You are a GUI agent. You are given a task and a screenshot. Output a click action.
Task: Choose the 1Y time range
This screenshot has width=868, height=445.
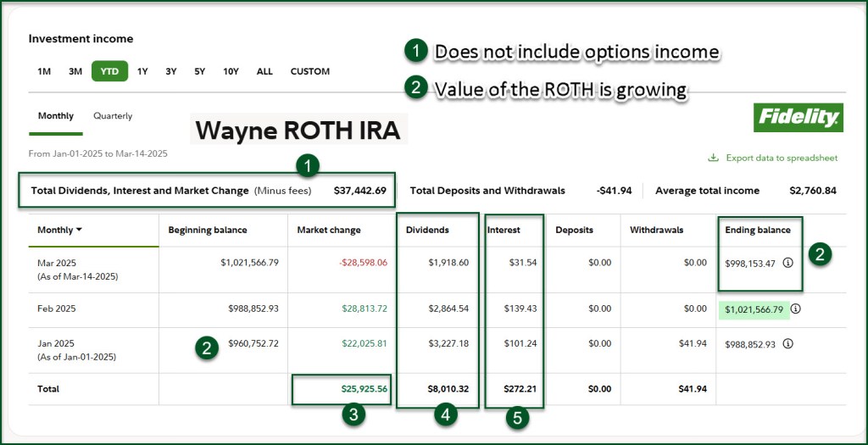tap(142, 72)
